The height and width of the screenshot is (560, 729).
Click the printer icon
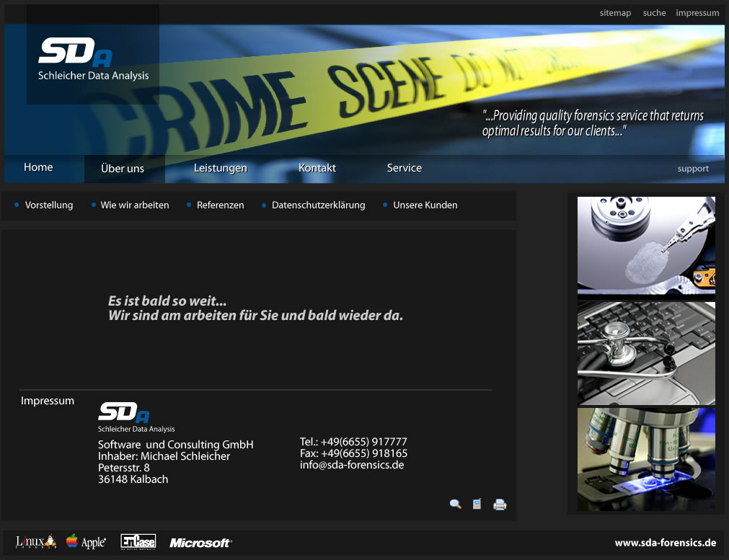[x=500, y=505]
